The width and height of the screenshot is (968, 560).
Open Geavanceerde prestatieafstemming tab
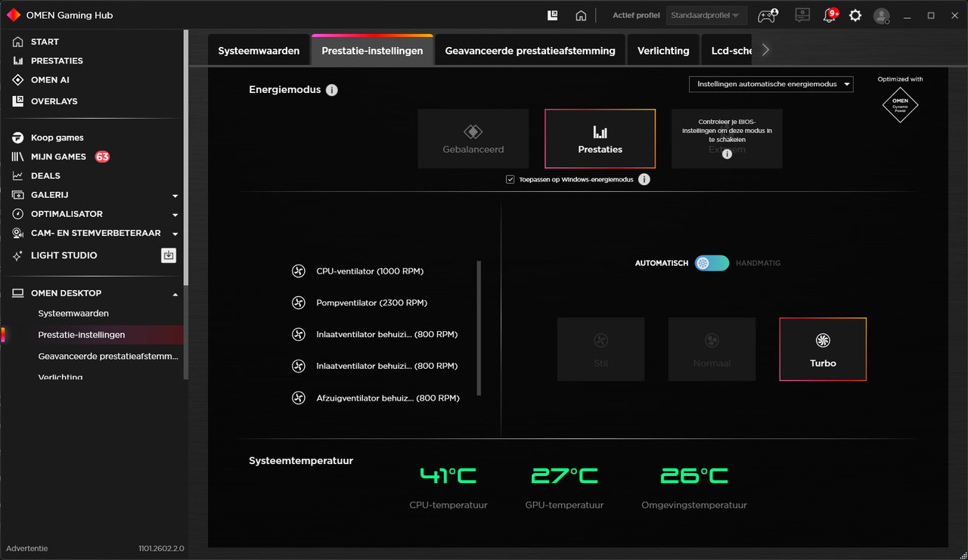point(530,51)
